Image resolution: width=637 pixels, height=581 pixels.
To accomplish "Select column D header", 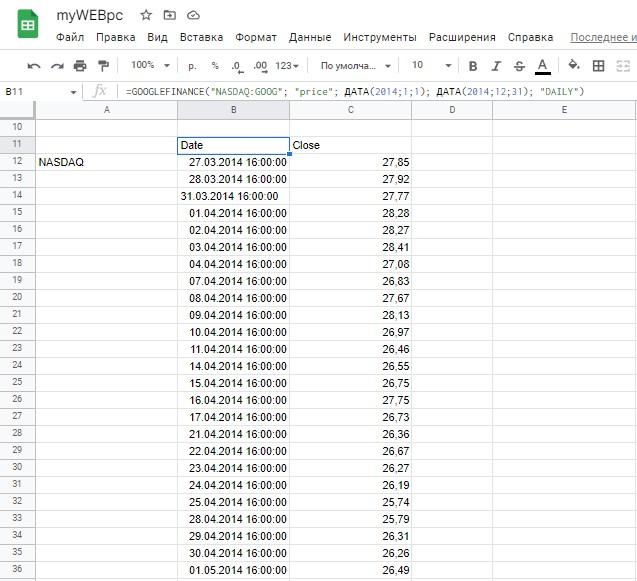I will (452, 110).
